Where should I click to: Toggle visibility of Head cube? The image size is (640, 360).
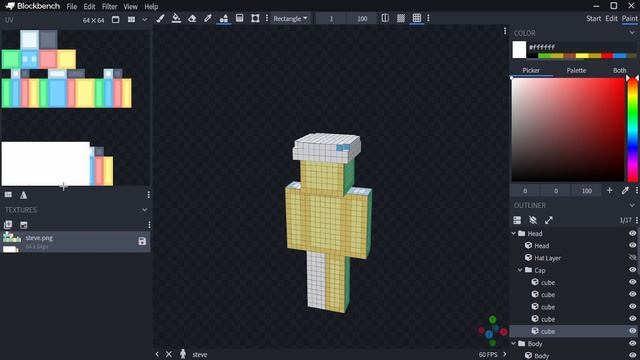pos(632,245)
